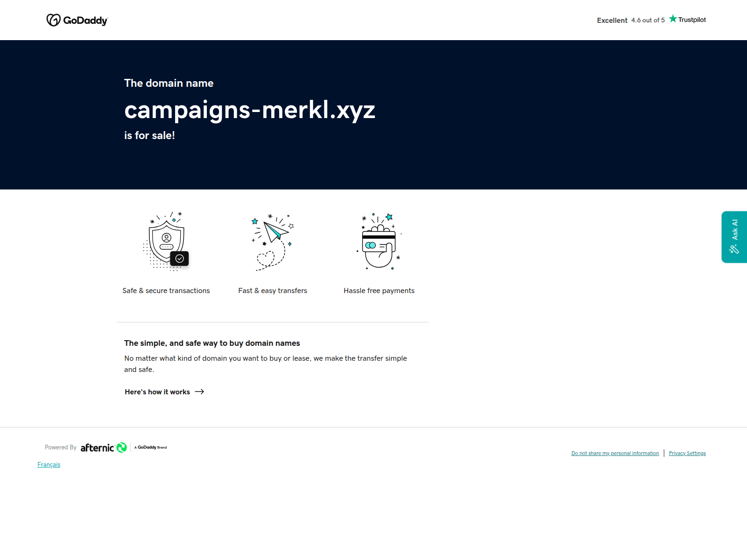Click the A GoDaddy Brand text
Image resolution: width=747 pixels, height=560 pixels.
click(x=150, y=447)
